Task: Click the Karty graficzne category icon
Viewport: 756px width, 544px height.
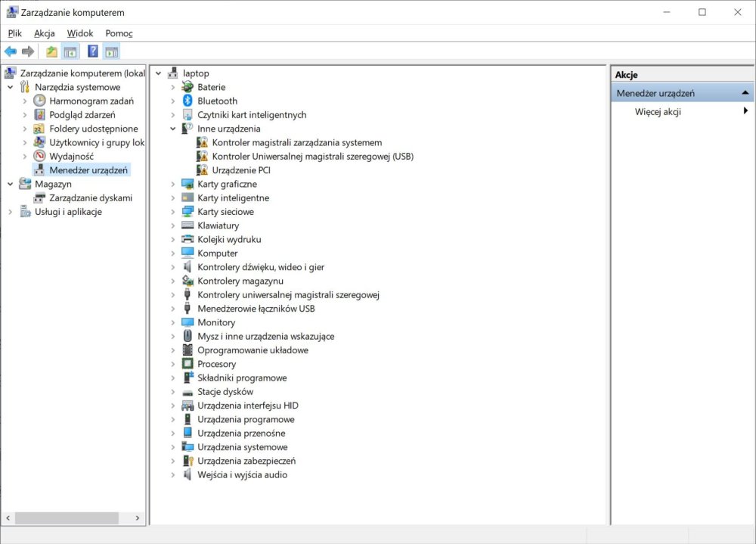Action: [x=188, y=184]
